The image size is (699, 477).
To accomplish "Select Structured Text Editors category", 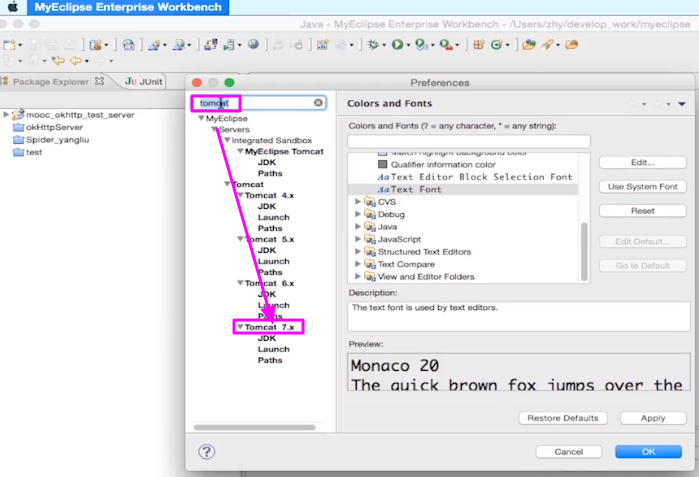I will coord(424,251).
